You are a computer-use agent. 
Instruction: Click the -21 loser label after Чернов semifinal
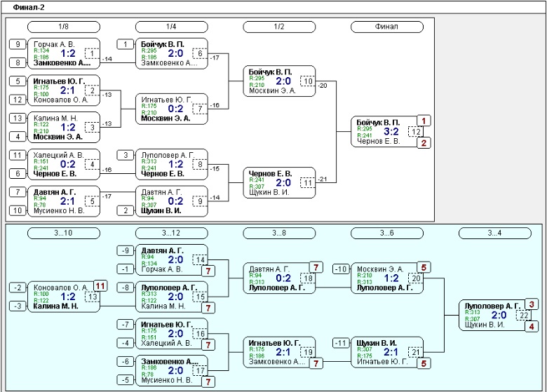coord(323,180)
